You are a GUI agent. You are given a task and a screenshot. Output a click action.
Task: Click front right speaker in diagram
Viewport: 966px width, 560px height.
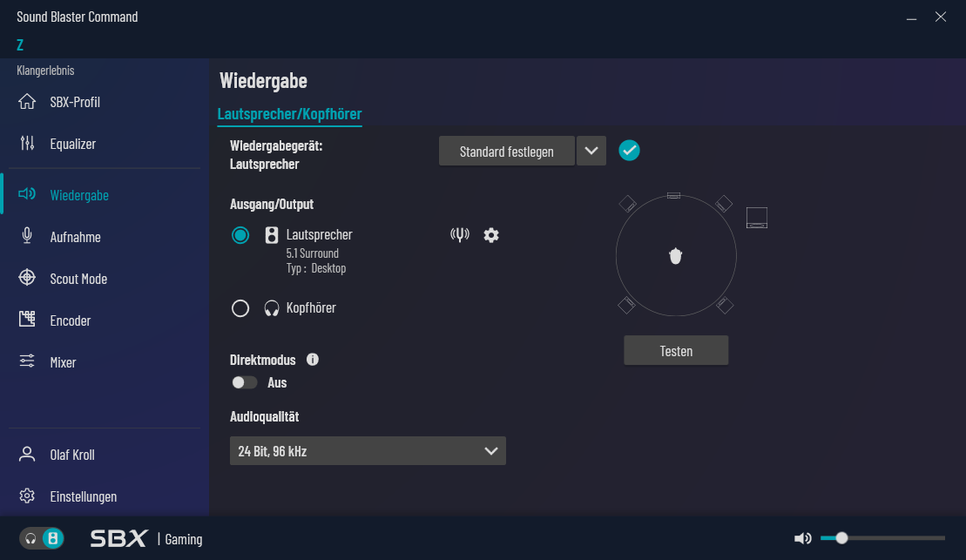tap(724, 203)
